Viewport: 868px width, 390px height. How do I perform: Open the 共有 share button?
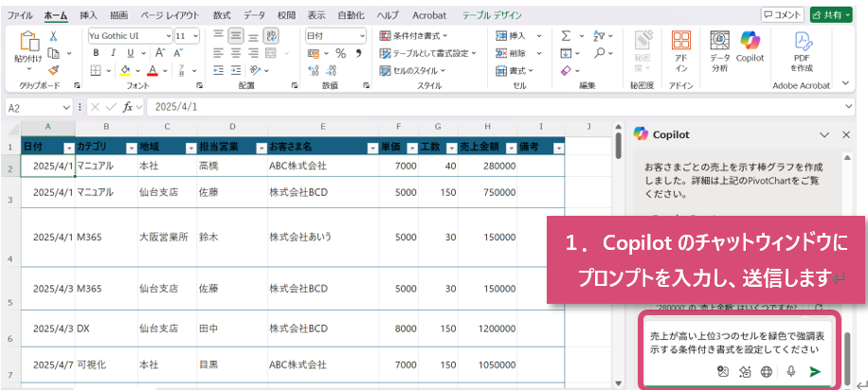pos(831,15)
